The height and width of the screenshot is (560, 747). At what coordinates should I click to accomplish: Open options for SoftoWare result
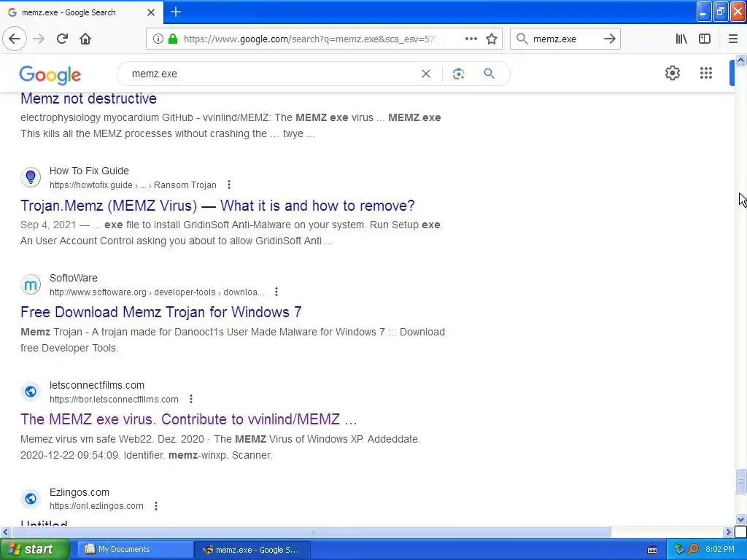pyautogui.click(x=276, y=292)
